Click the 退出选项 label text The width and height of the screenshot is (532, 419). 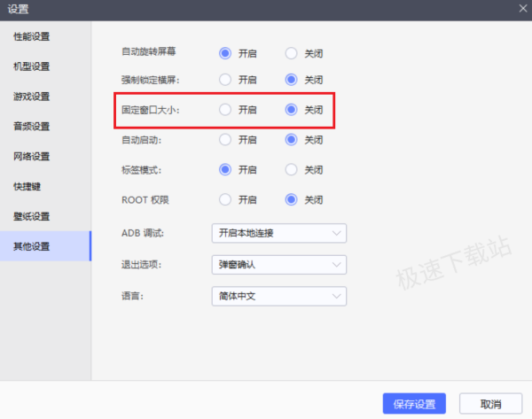click(x=142, y=264)
